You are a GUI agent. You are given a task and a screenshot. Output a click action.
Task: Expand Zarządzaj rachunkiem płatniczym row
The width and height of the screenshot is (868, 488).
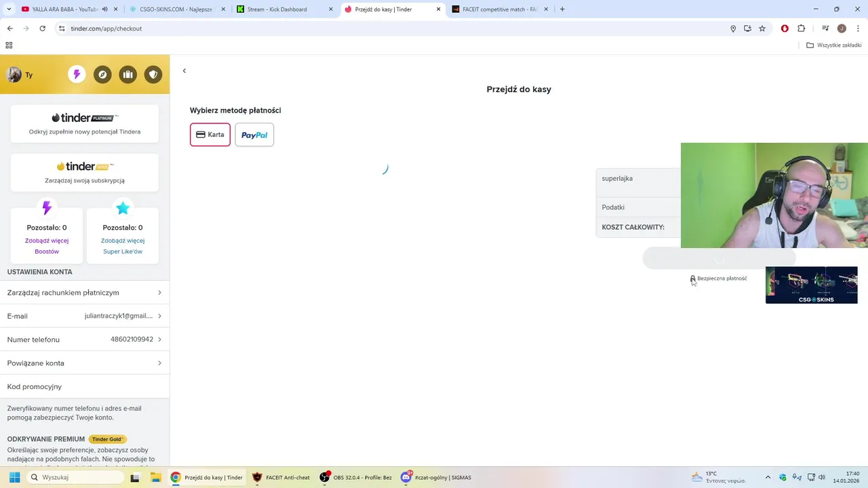tap(85, 293)
